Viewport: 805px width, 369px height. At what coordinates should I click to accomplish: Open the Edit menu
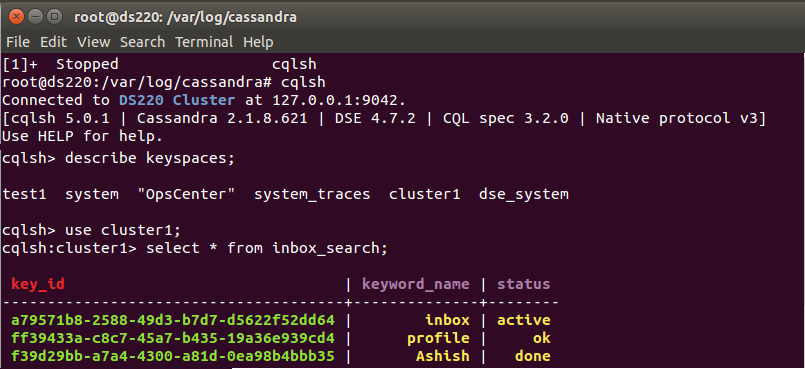53,42
